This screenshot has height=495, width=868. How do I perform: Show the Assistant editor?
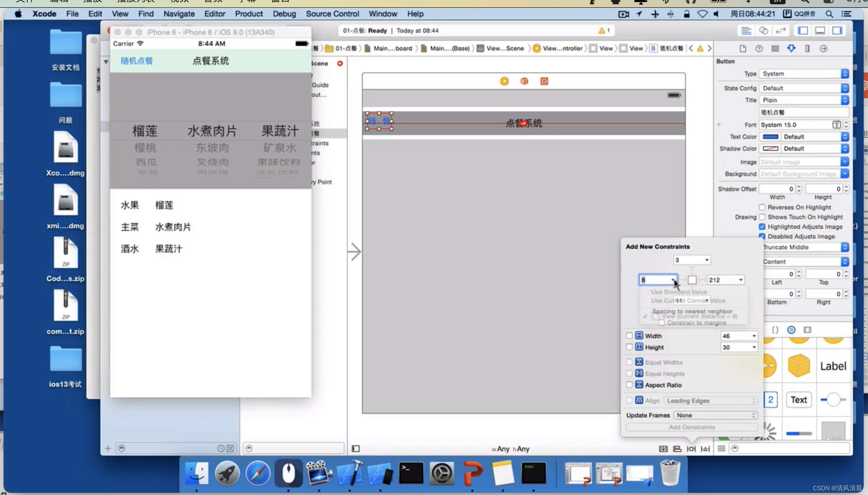(763, 30)
